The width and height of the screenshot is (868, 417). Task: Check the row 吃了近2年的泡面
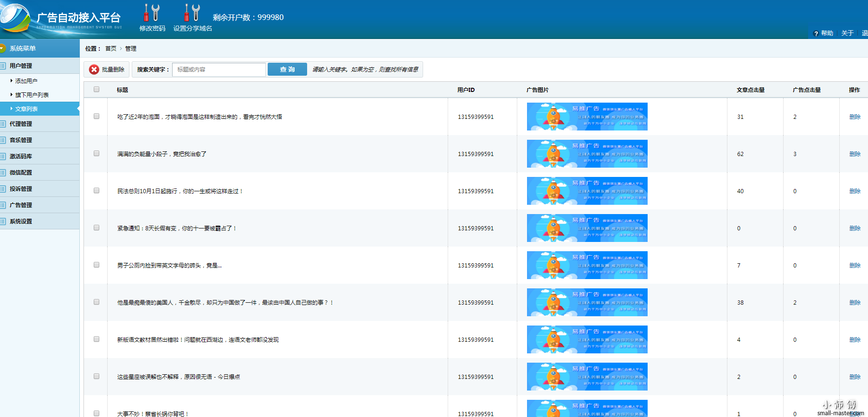click(96, 116)
